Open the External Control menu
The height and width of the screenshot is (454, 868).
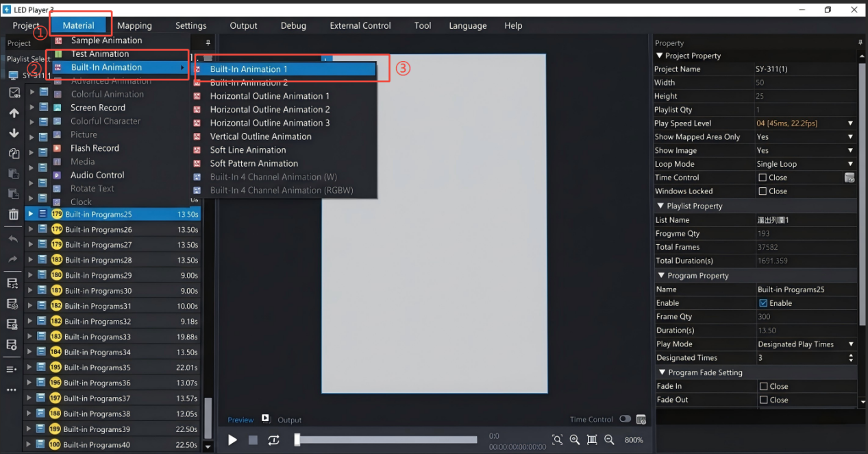coord(360,25)
